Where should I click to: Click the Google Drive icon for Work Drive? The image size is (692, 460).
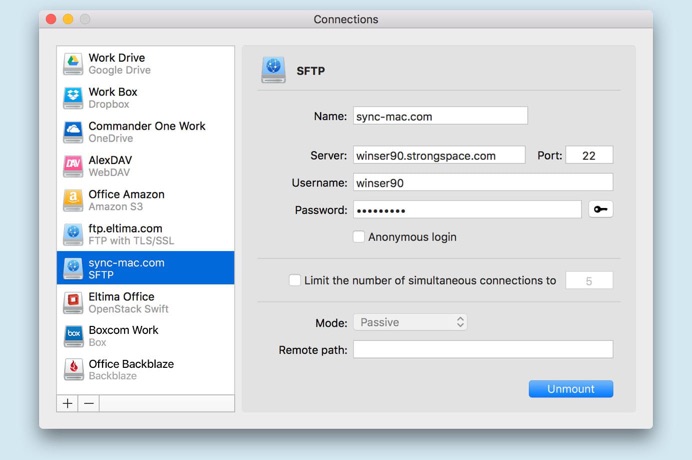click(73, 64)
